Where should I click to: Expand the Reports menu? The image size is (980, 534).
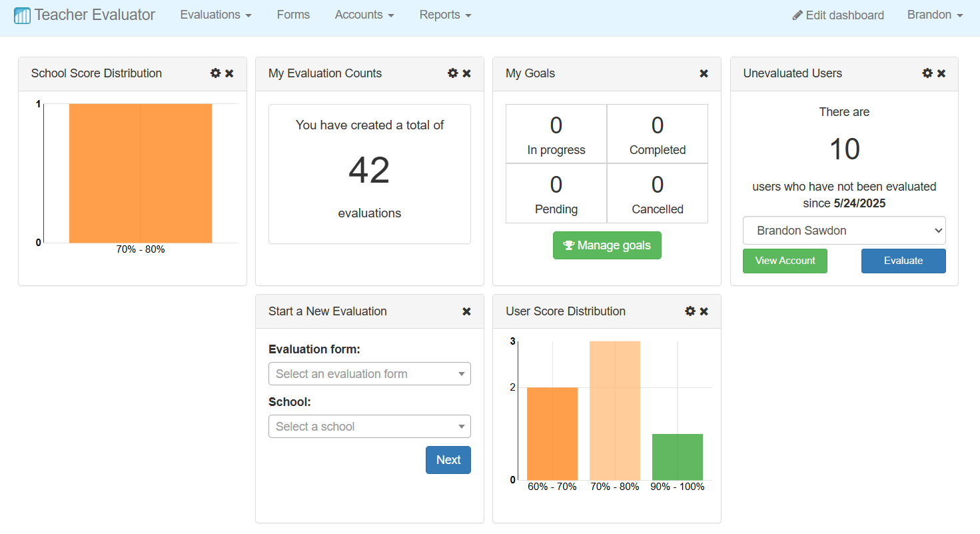tap(446, 15)
